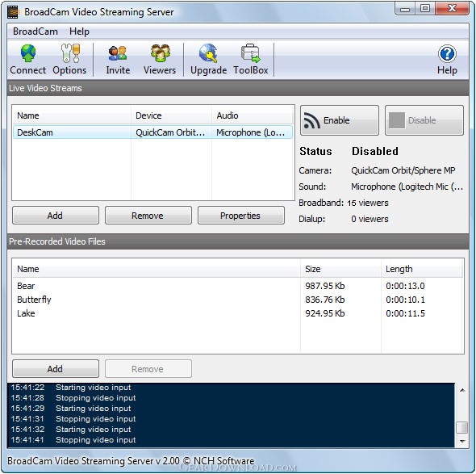Click the QuickCam Orbit/Sphere MP camera value
476x474 pixels.
(403, 170)
